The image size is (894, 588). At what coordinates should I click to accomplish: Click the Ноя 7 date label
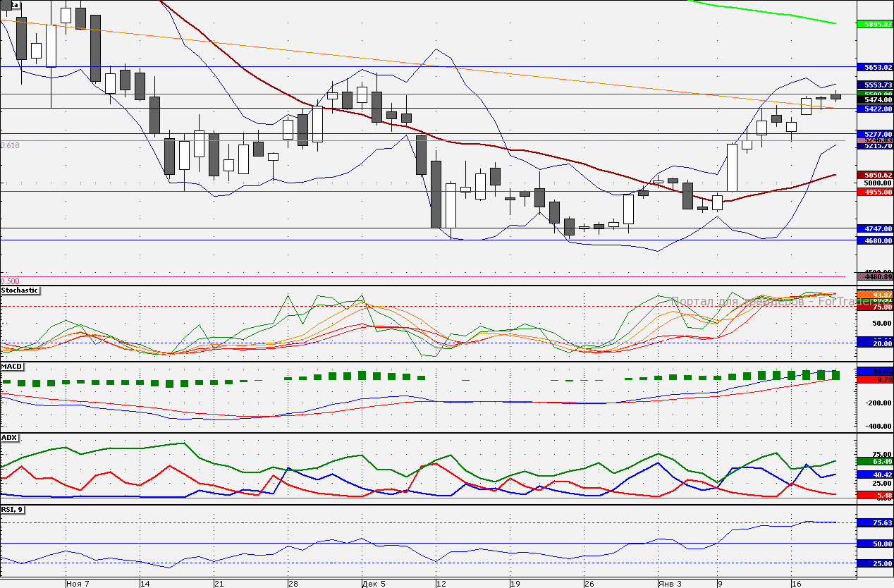78,584
